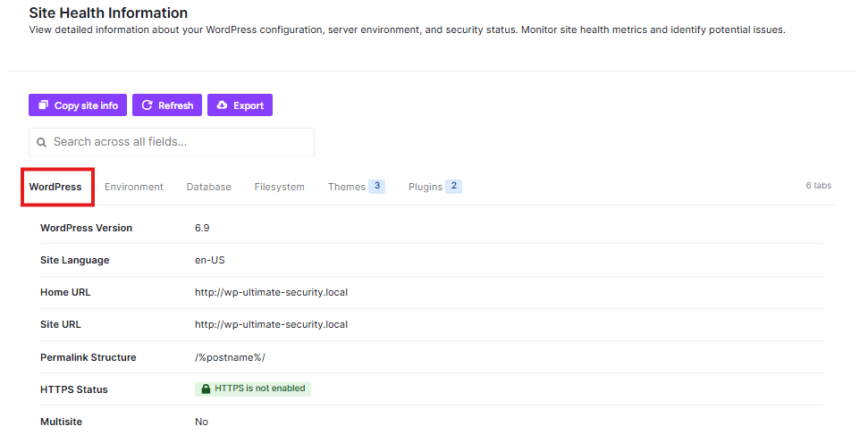The height and width of the screenshot is (443, 868).
Task: Click the Multisite label
Action: click(62, 422)
